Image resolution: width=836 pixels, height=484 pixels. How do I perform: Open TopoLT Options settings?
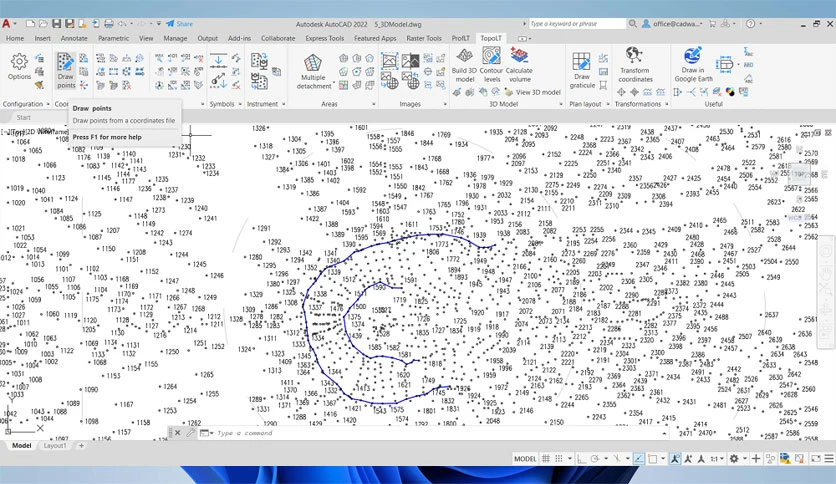pos(19,67)
